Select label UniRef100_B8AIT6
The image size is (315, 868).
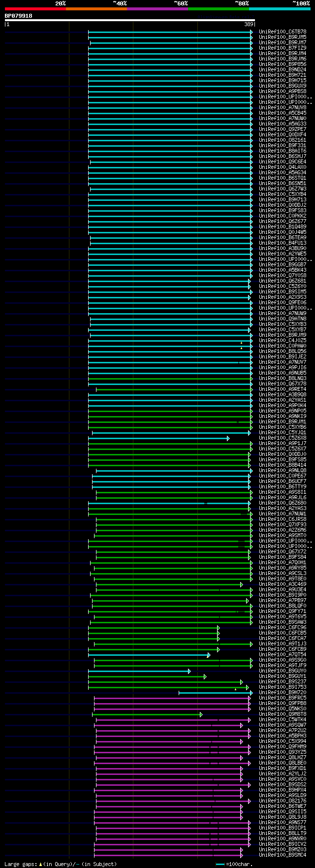(x=283, y=151)
